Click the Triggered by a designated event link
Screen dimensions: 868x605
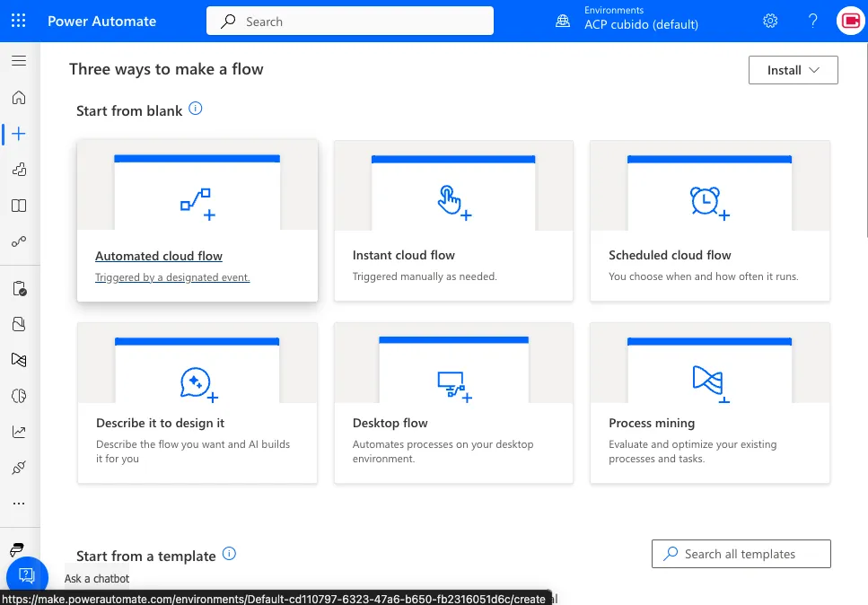(x=172, y=276)
